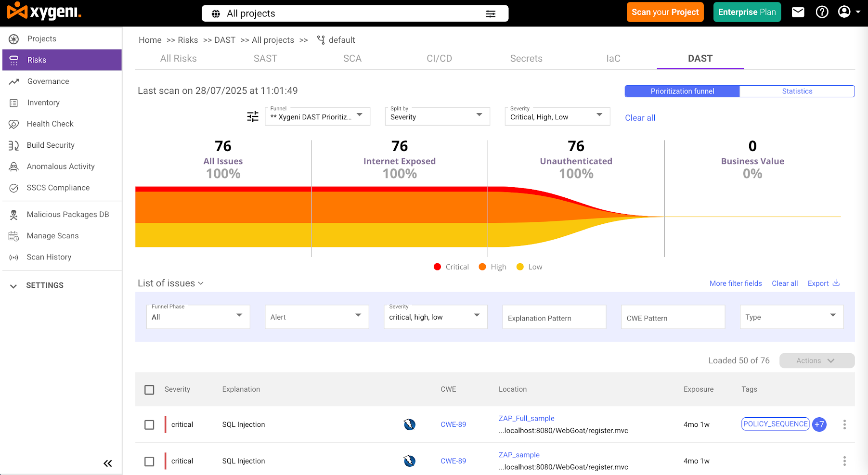Click the Export download icon
This screenshot has width=868, height=475.
point(836,282)
